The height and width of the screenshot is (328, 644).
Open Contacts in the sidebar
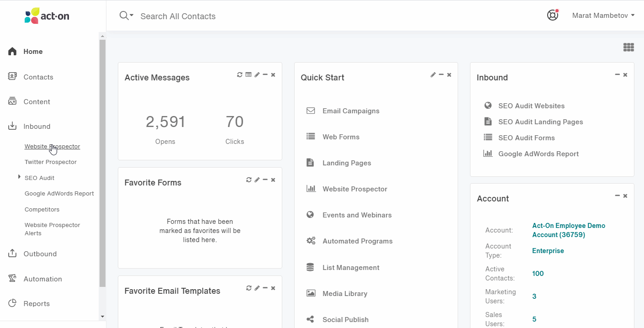(31, 77)
